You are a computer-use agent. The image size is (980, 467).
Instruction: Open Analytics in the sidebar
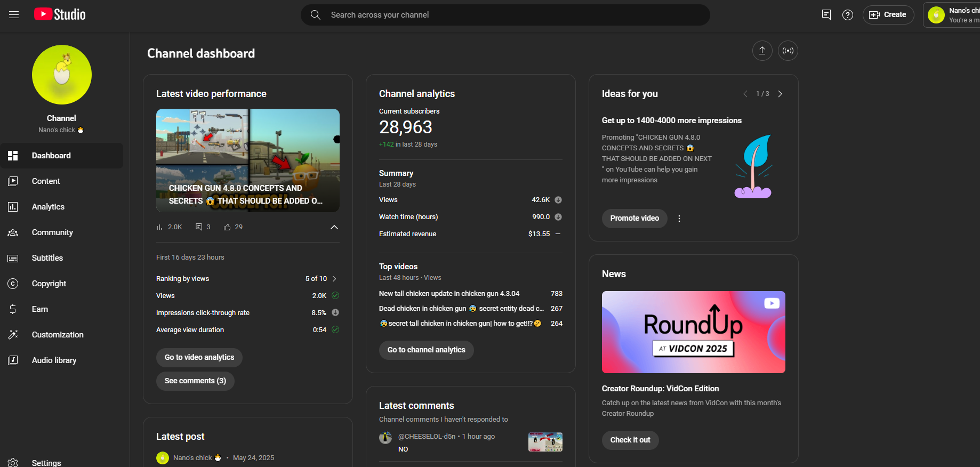[x=62, y=207]
